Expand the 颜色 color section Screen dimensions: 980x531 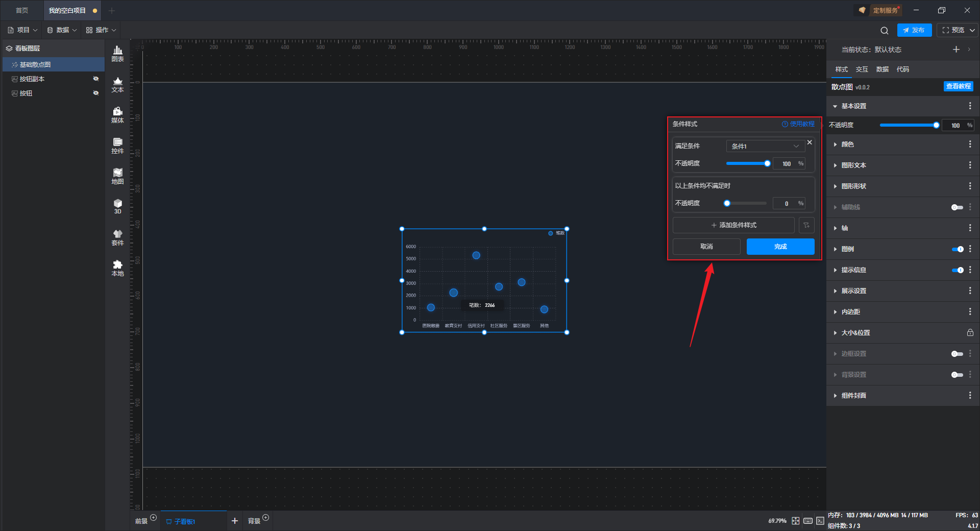point(847,144)
